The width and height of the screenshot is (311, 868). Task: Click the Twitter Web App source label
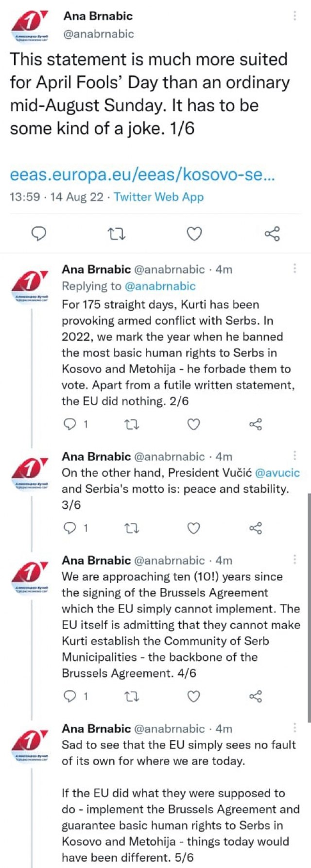click(158, 197)
